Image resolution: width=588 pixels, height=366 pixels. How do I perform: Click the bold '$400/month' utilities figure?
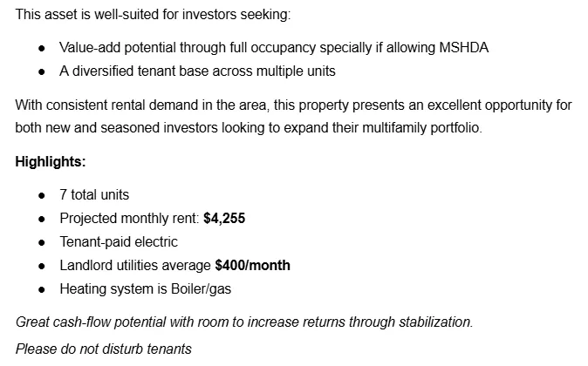pos(252,266)
